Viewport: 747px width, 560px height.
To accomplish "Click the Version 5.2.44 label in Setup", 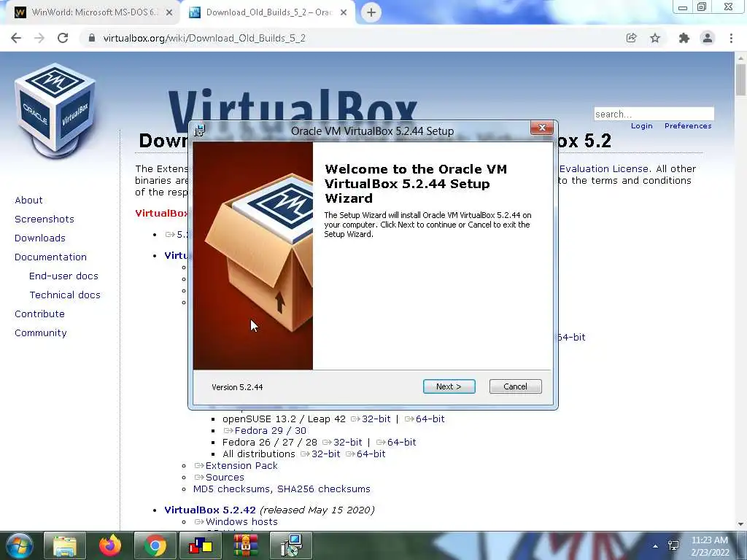I will [x=237, y=387].
